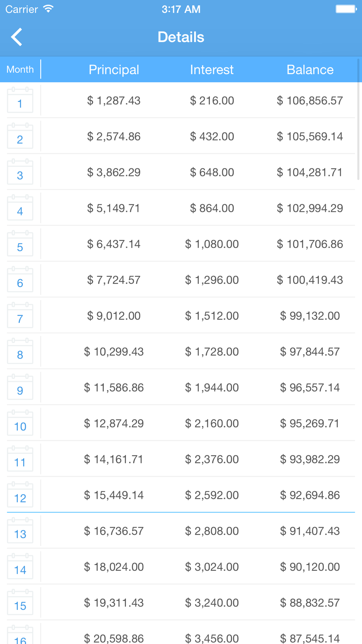The height and width of the screenshot is (644, 362).
Task: Tap the month 3 calendar icon
Action: pyautogui.click(x=20, y=172)
